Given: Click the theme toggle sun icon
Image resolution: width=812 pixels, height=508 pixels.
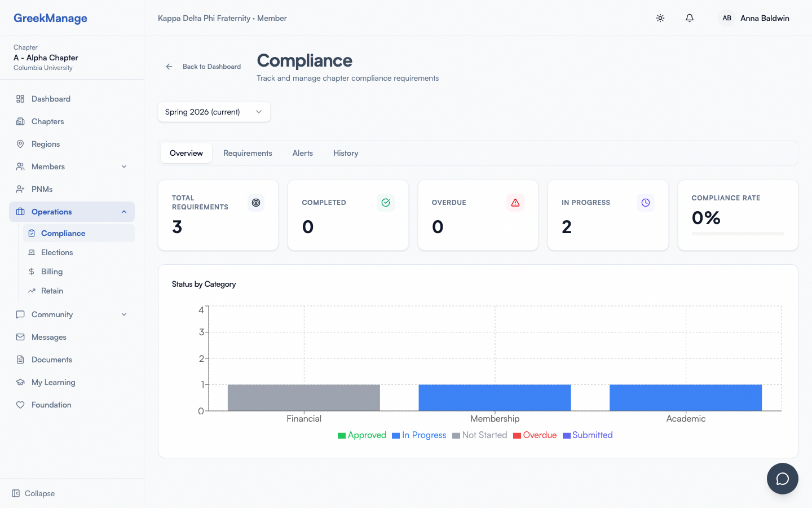Looking at the screenshot, I should tap(660, 18).
